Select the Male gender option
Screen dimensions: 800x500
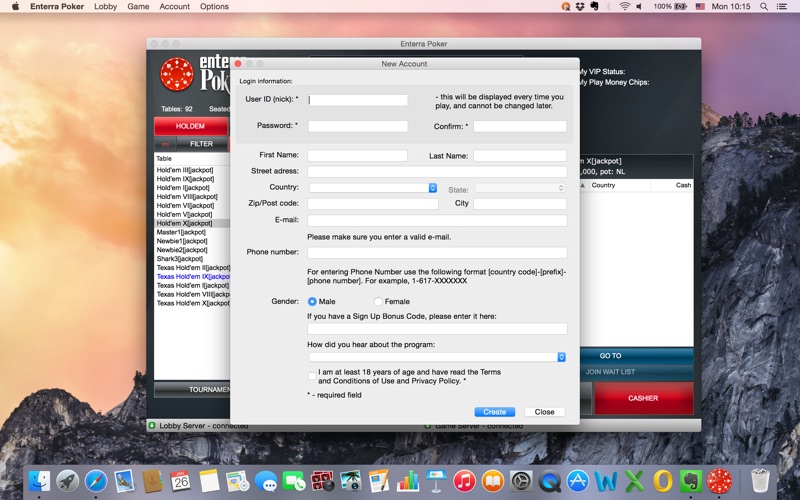pos(312,302)
